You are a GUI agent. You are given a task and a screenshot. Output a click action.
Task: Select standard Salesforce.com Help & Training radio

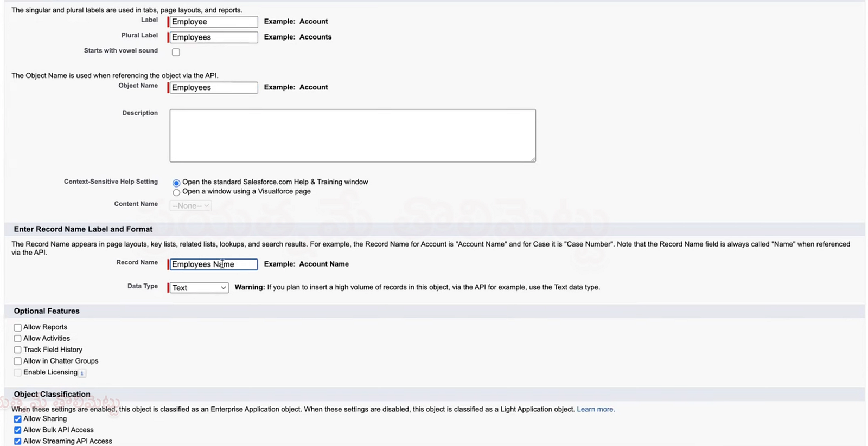[176, 183]
